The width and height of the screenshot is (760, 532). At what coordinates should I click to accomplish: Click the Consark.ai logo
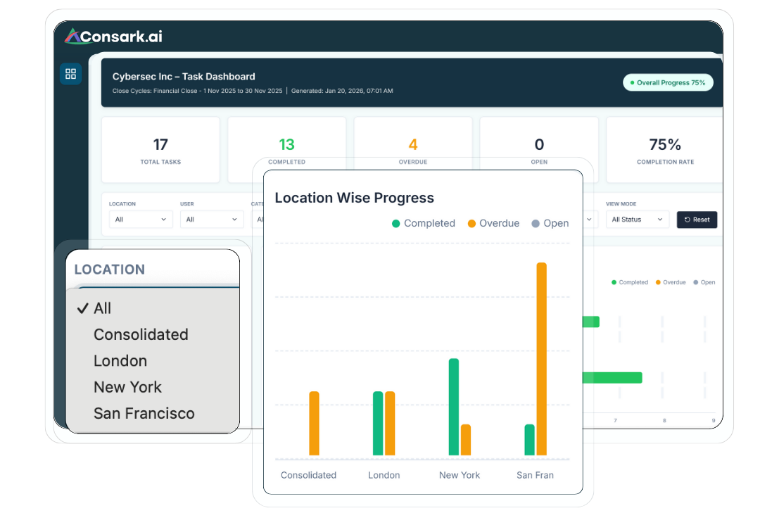pos(113,36)
